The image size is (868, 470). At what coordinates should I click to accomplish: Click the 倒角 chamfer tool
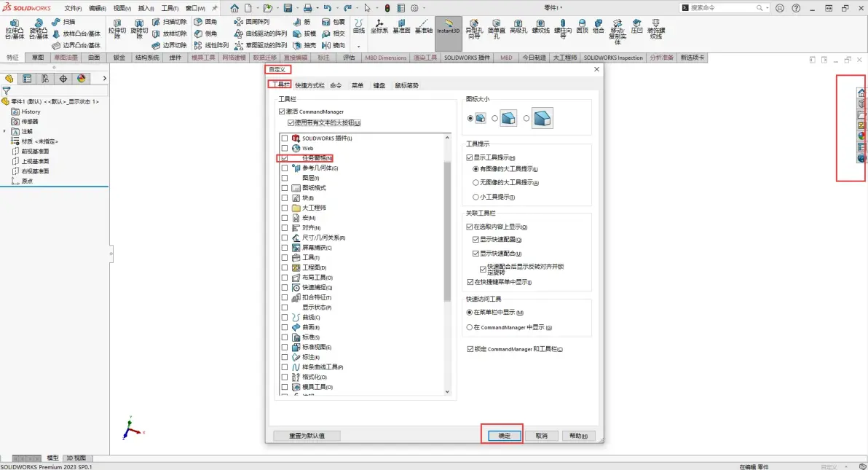[x=205, y=34]
